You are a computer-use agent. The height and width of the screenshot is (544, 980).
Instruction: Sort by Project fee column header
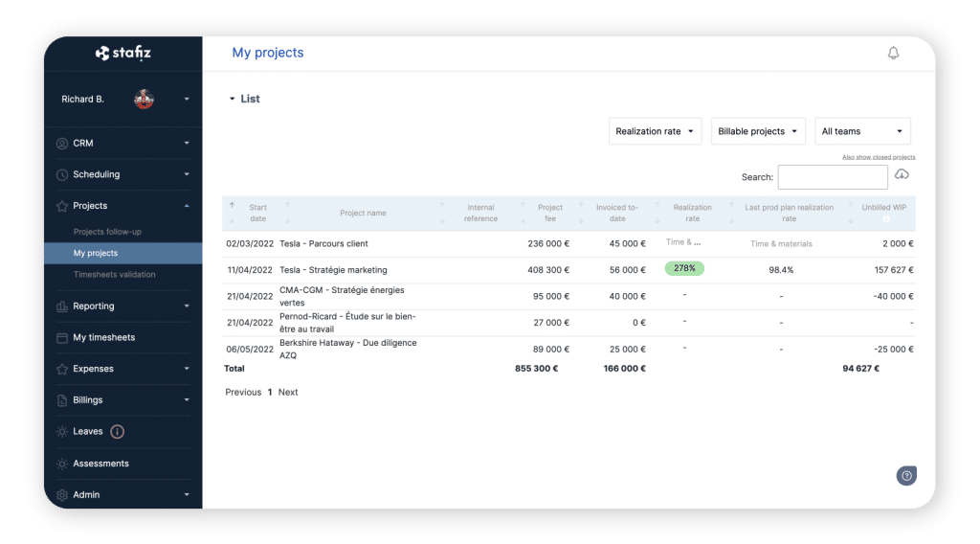(x=550, y=214)
